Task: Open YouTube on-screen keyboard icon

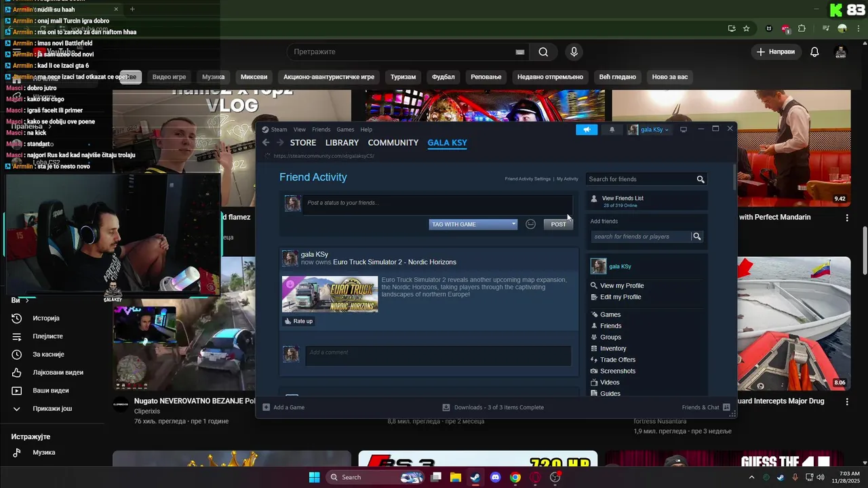Action: tap(520, 52)
